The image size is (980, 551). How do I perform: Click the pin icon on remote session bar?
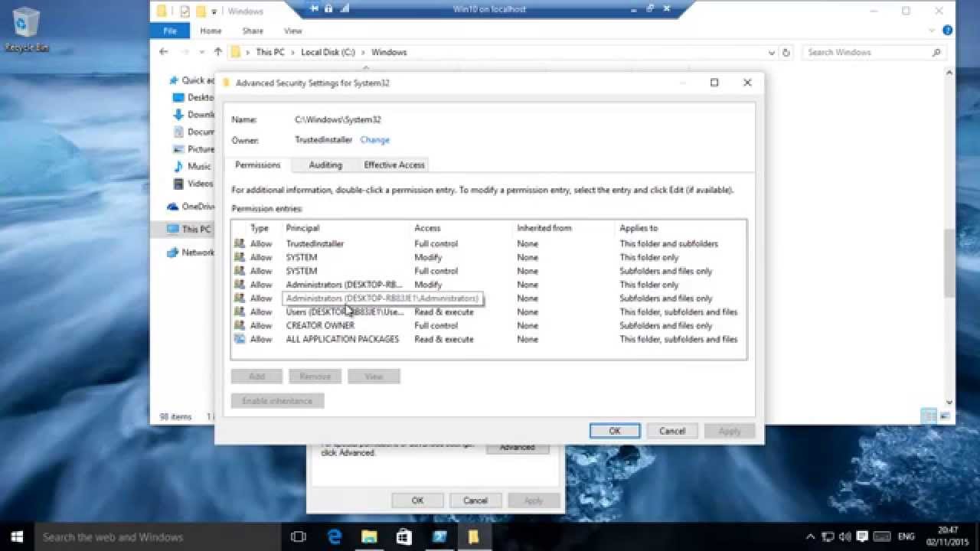coord(315,9)
